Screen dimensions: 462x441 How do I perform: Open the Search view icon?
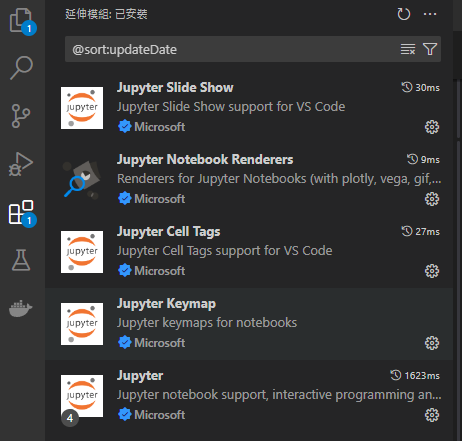click(x=21, y=68)
